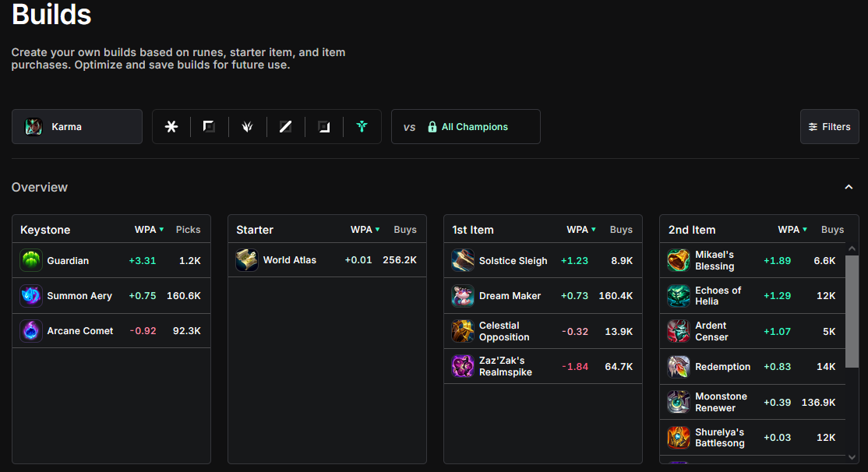Image resolution: width=868 pixels, height=472 pixels.
Task: Select the Moonstone Renewer name text
Action: click(721, 402)
